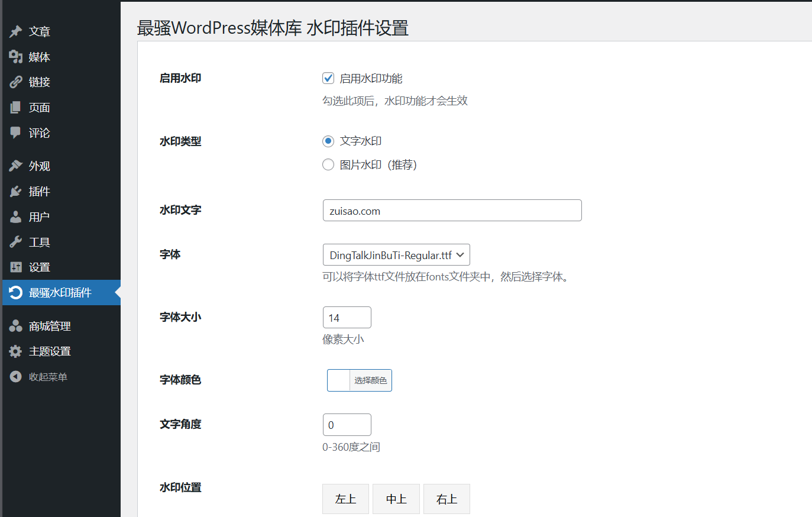Click the chain link icon beside 链接
Screen dimensions: 812x517
point(15,82)
